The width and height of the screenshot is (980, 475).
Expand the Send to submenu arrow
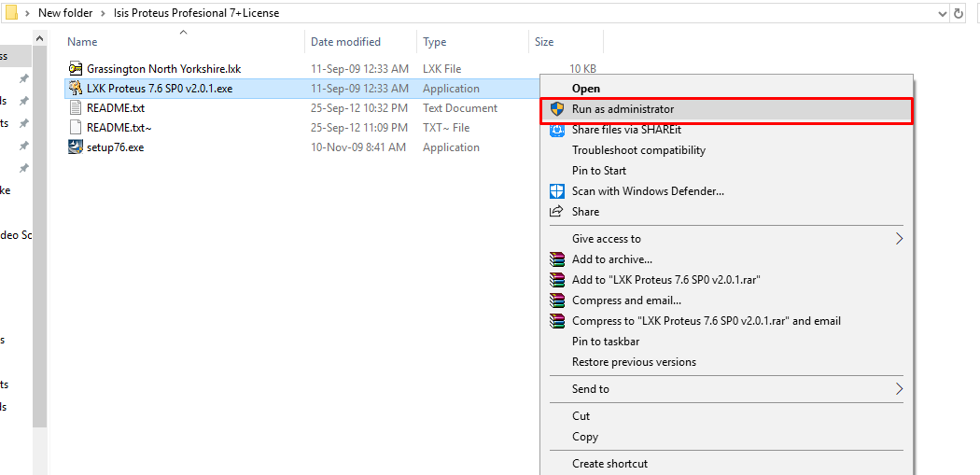pos(900,389)
